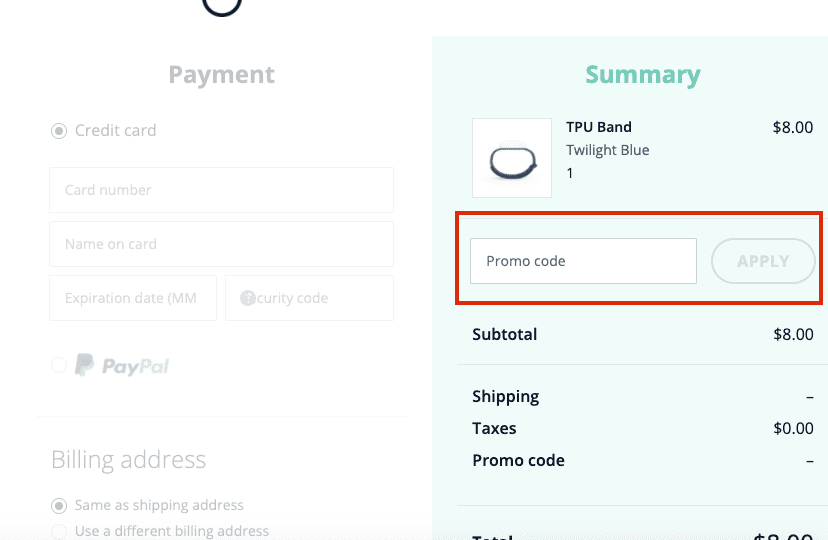Click the Subtotal label in the summary
The height and width of the screenshot is (540, 828).
pos(504,334)
